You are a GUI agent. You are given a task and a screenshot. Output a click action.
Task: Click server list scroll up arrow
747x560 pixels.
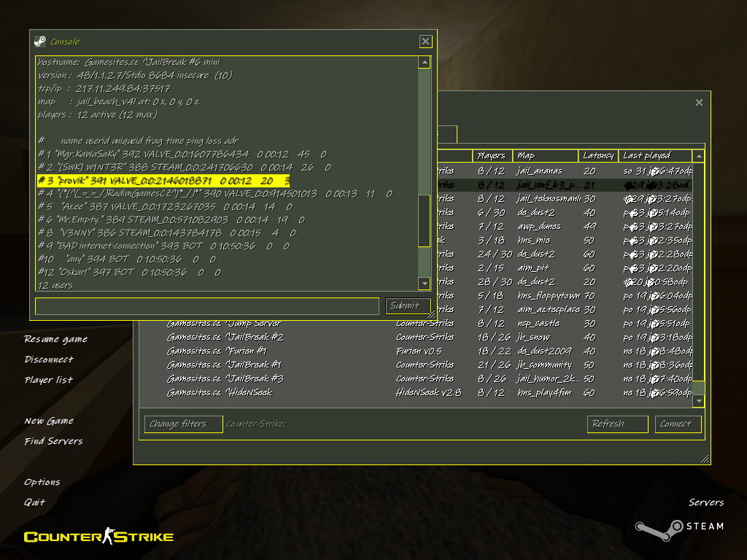698,156
